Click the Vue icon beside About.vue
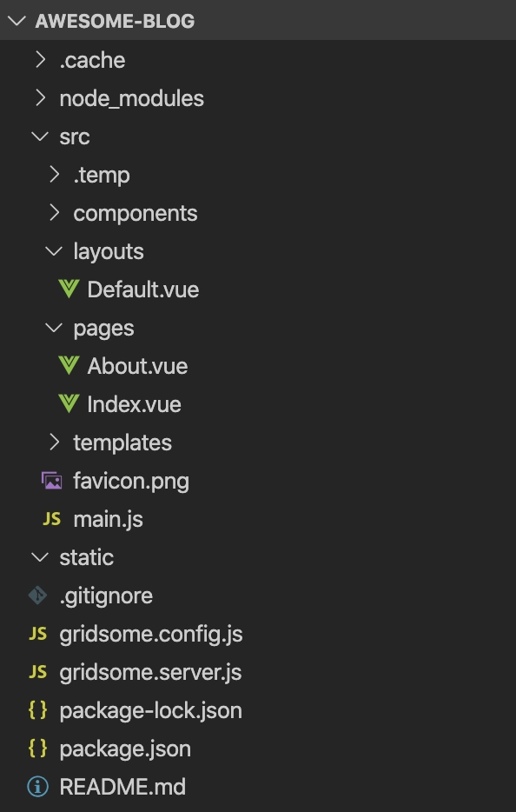Screen dimensions: 516x812 (69, 366)
